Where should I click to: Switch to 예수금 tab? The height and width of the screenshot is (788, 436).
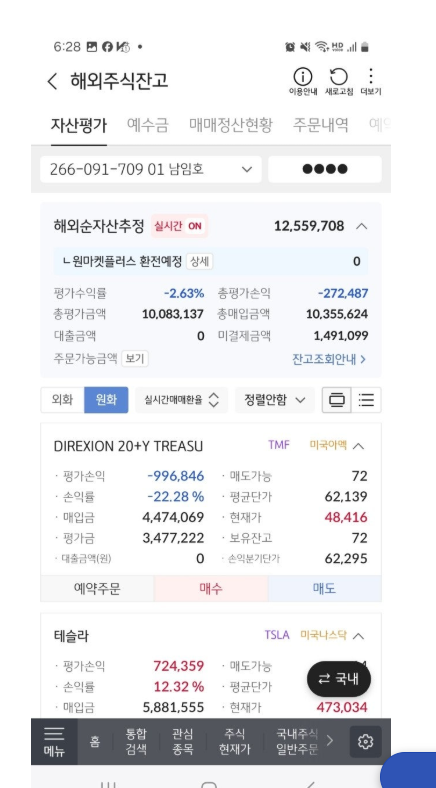click(x=148, y=125)
